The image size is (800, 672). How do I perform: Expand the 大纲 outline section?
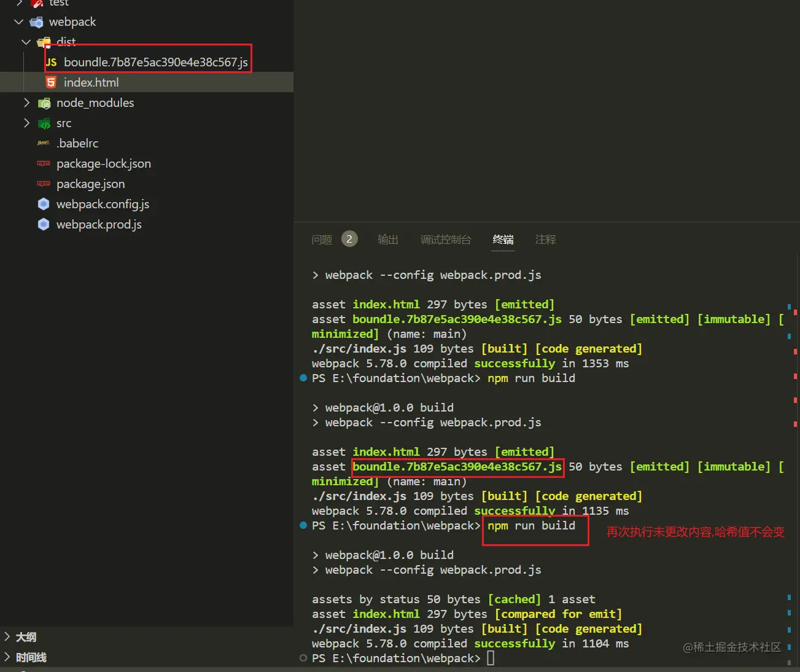pyautogui.click(x=7, y=637)
